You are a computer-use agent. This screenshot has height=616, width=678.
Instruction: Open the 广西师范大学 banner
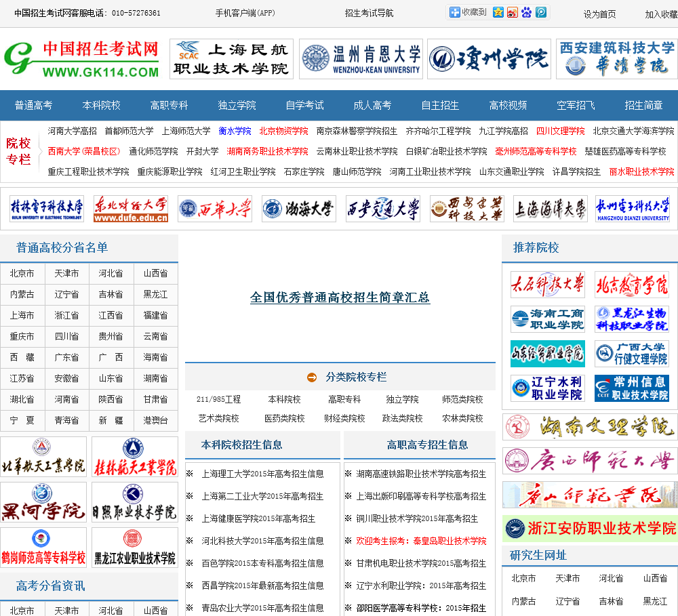click(590, 461)
